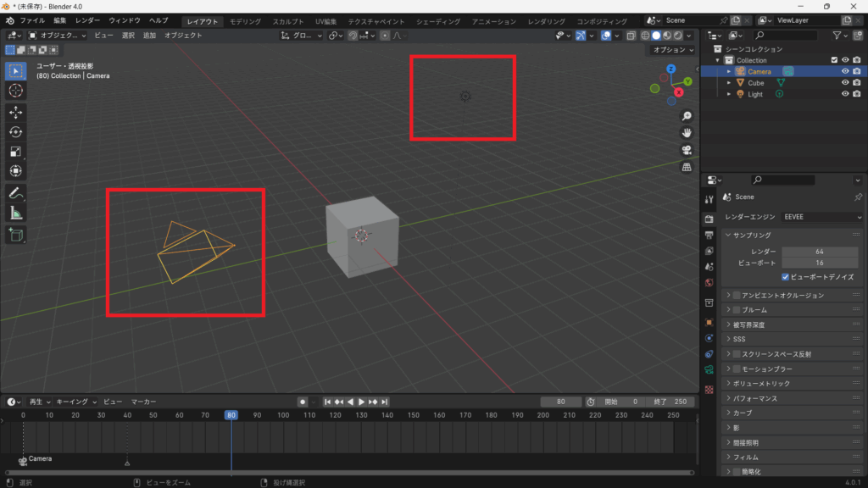Select the Scale tool
The height and width of the screenshot is (488, 868).
(15, 152)
